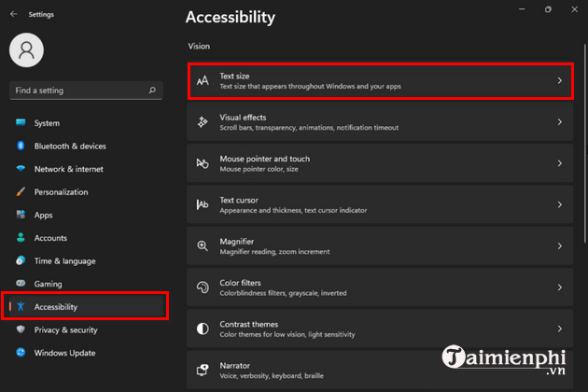Go to Time & language
The width and height of the screenshot is (588, 392).
pos(86,260)
